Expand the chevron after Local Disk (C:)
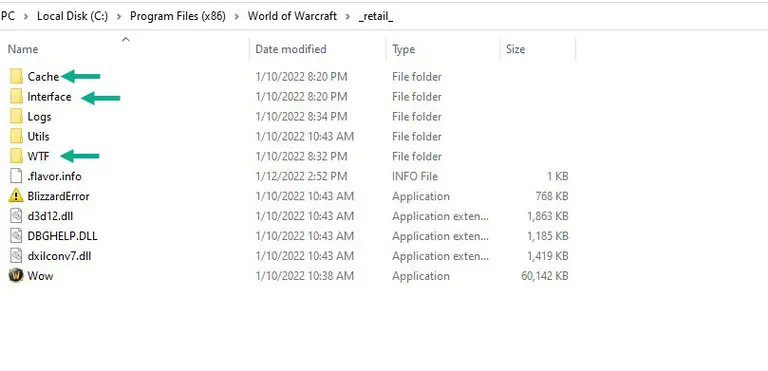This screenshot has height=371, width=768. point(119,16)
